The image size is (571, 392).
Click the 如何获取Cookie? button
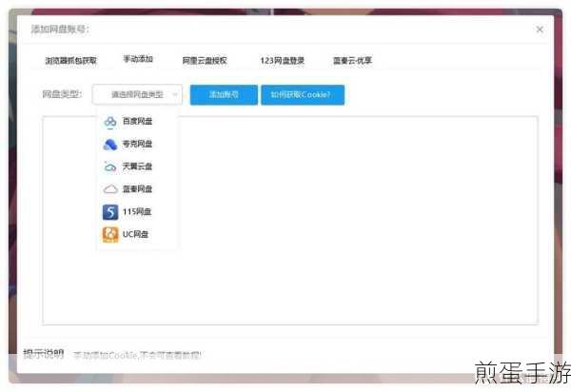tap(303, 95)
